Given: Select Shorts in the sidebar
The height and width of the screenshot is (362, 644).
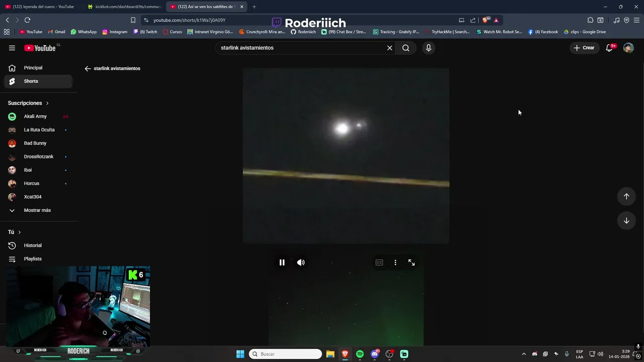Looking at the screenshot, I should (x=38, y=81).
